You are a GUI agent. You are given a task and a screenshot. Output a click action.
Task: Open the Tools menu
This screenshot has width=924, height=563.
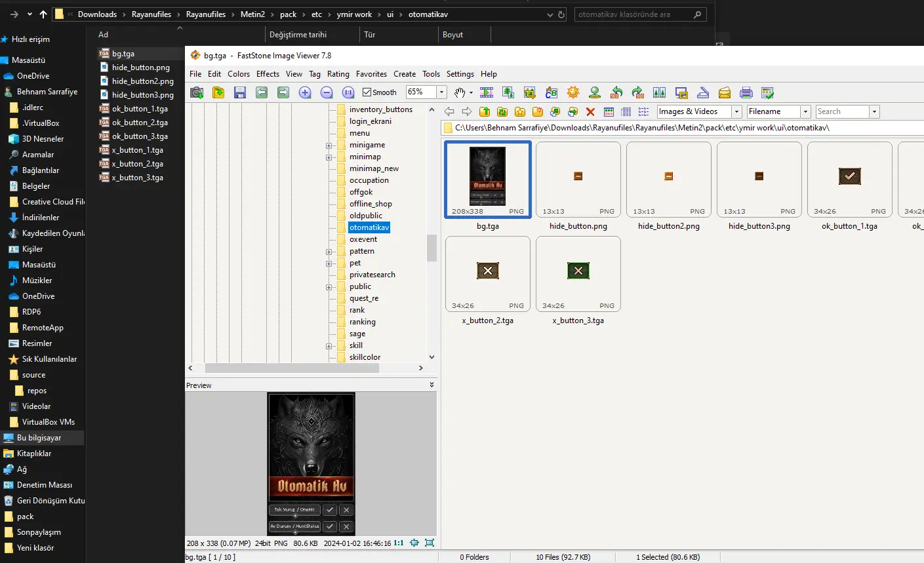(x=431, y=74)
